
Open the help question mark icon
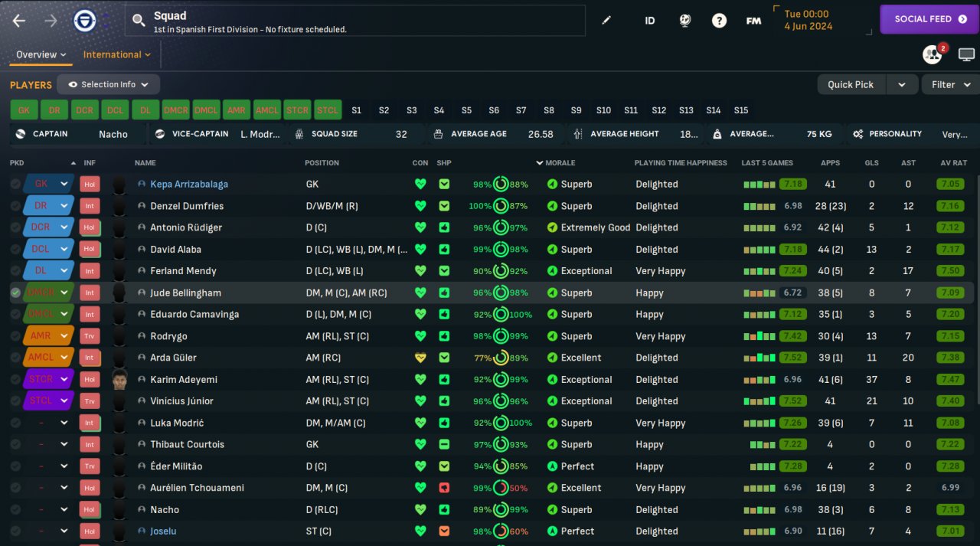click(x=719, y=21)
